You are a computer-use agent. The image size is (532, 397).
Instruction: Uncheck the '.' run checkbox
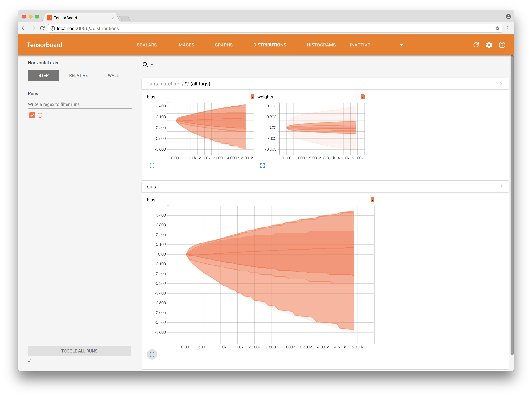point(32,115)
